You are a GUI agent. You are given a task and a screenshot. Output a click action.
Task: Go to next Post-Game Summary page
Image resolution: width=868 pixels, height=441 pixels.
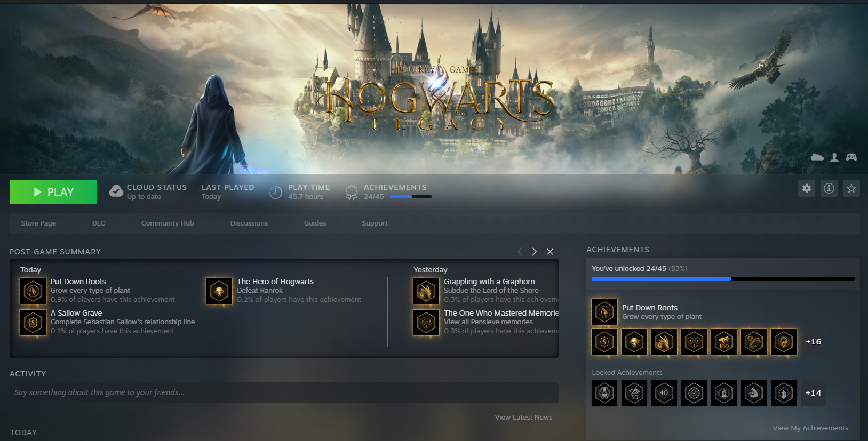click(534, 252)
